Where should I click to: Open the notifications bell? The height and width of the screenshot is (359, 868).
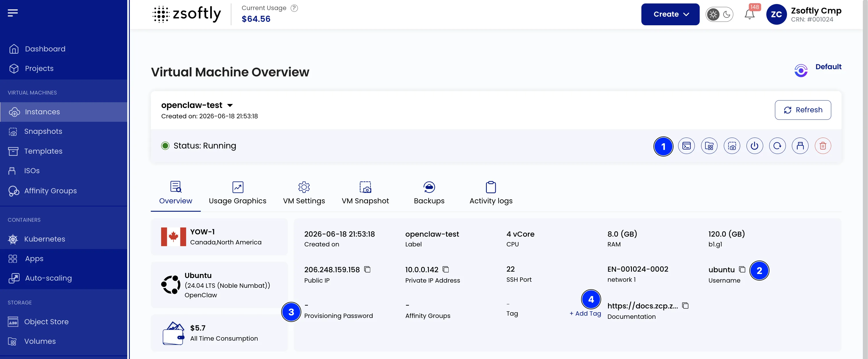(749, 14)
